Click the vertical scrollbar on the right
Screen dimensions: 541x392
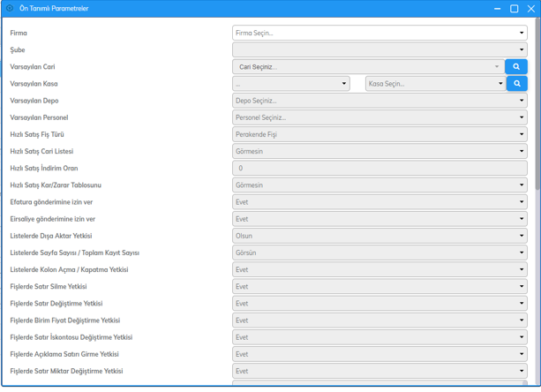tap(537, 106)
